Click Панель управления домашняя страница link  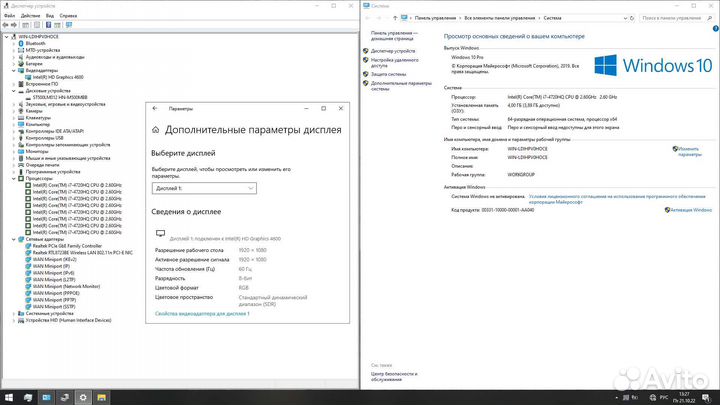click(x=394, y=36)
